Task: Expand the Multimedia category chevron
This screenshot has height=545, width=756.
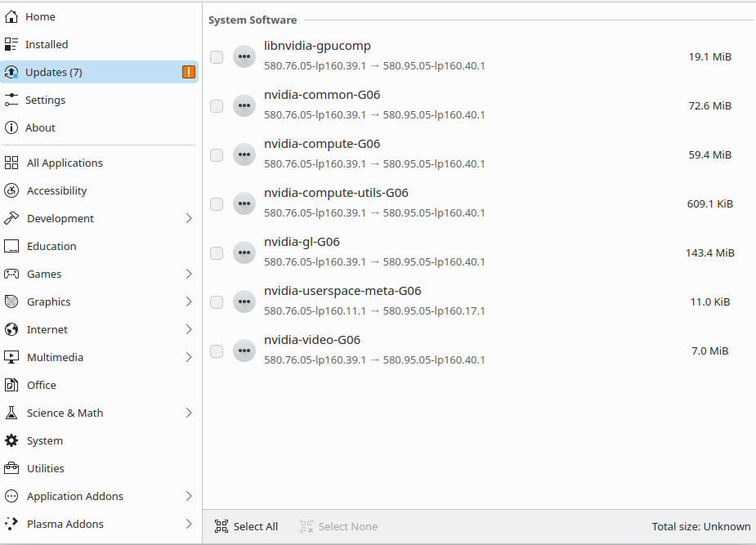Action: (189, 357)
